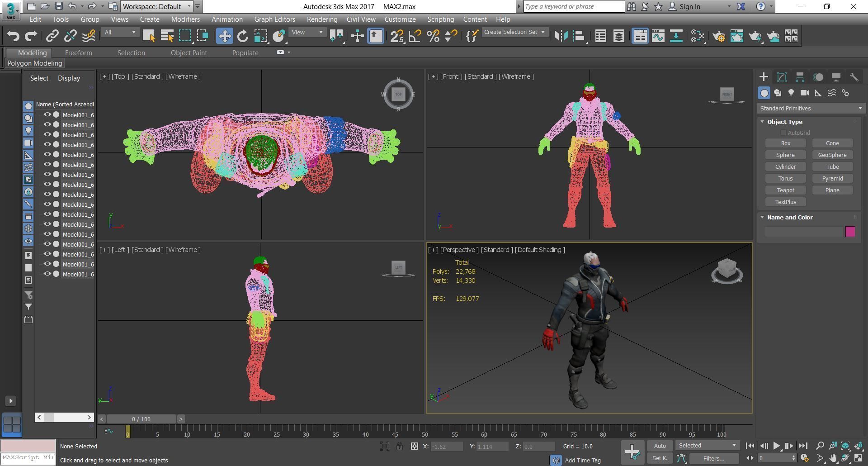Open the key filter Selected dropdown
This screenshot has height=466, width=868.
708,446
